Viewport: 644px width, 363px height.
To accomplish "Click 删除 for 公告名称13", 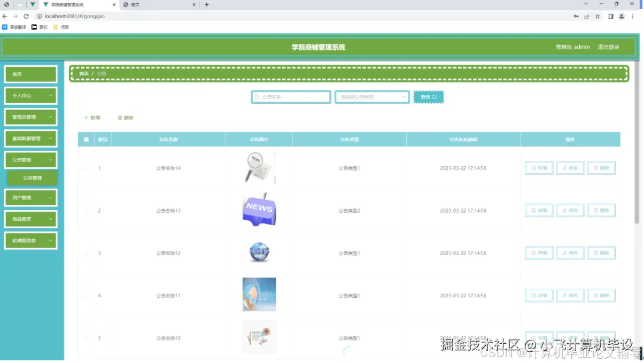I will click(x=601, y=211).
